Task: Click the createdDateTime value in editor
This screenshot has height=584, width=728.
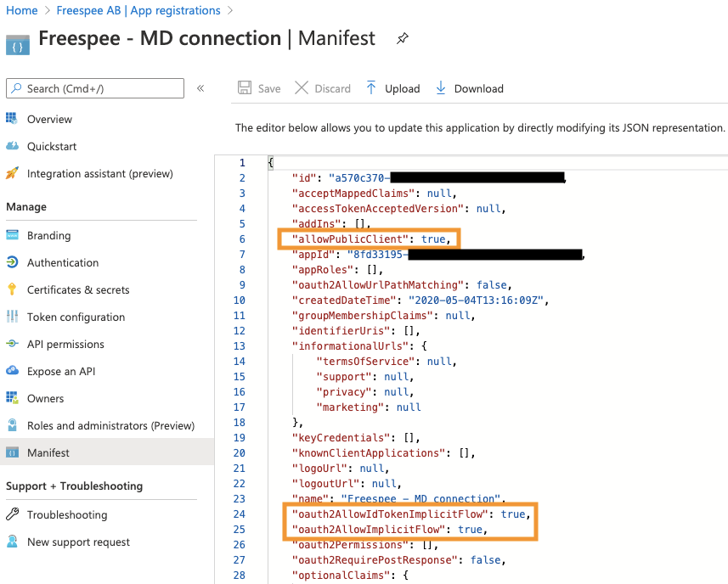Action: tap(476, 300)
